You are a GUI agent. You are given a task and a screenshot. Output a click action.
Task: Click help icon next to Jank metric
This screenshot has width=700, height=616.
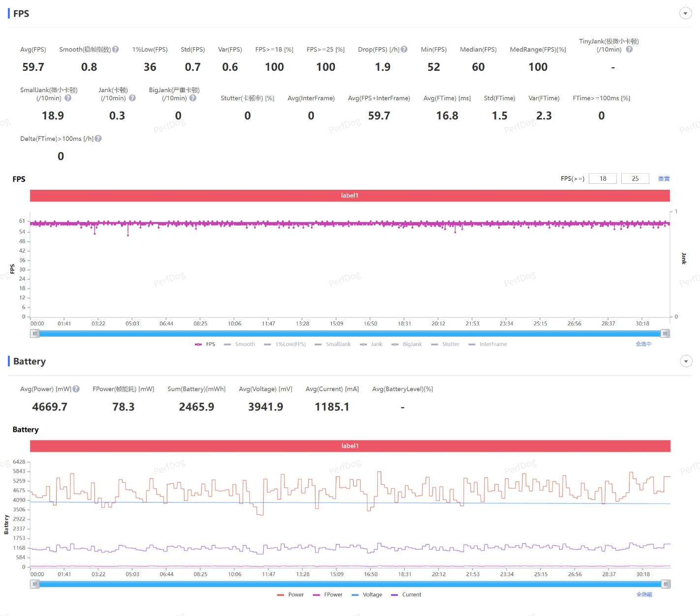132,98
